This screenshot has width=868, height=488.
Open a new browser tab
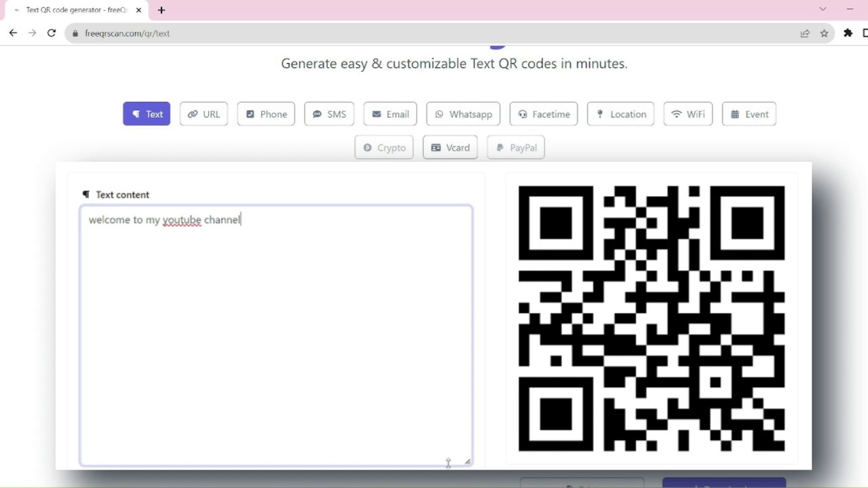[x=161, y=10]
